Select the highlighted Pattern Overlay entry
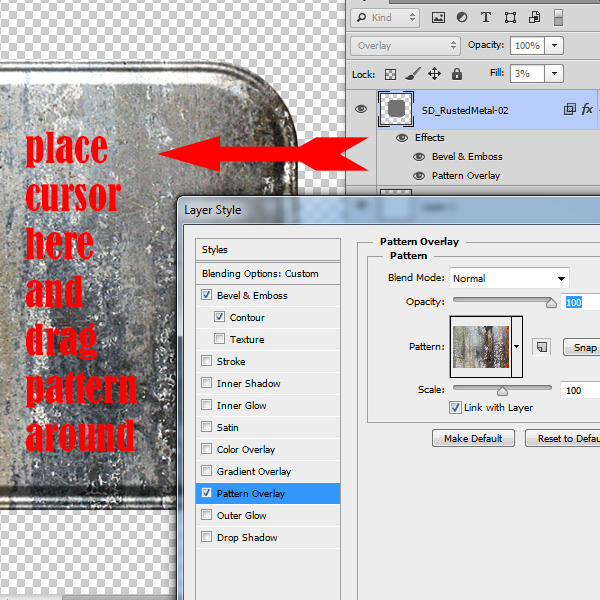The height and width of the screenshot is (600, 600). point(268,493)
